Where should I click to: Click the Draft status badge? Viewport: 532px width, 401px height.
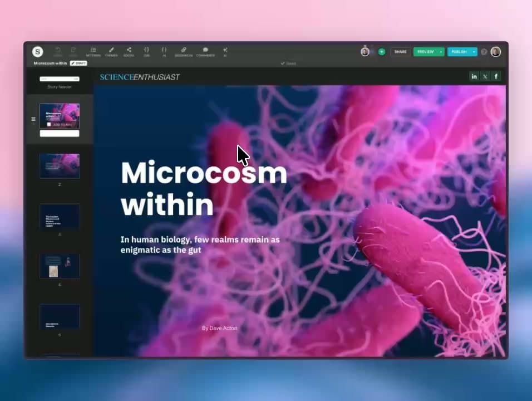click(x=78, y=63)
